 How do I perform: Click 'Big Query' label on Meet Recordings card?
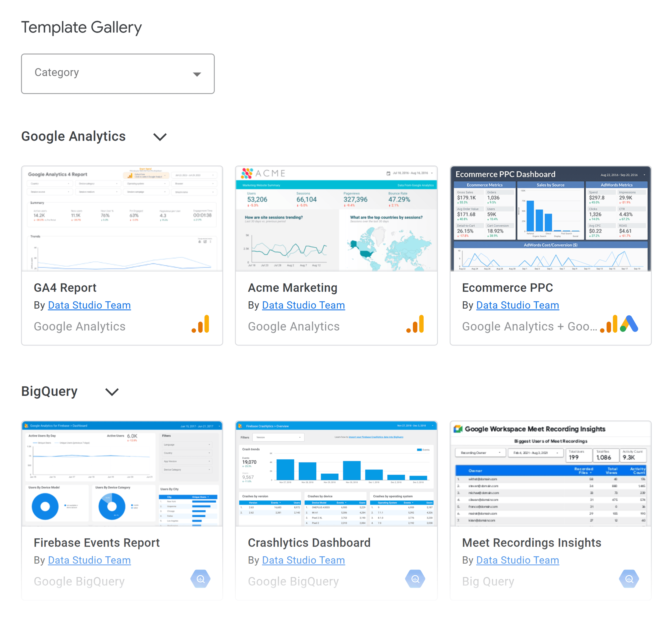488,581
